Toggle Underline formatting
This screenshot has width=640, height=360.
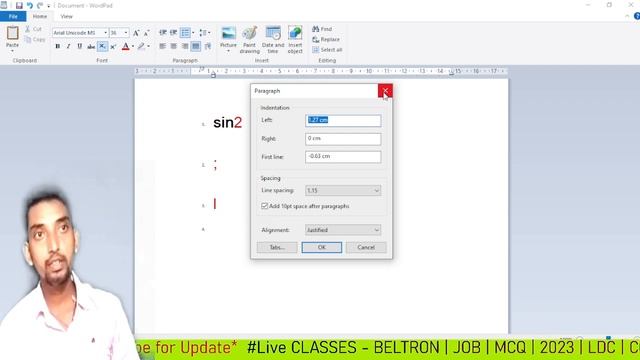pos(80,47)
